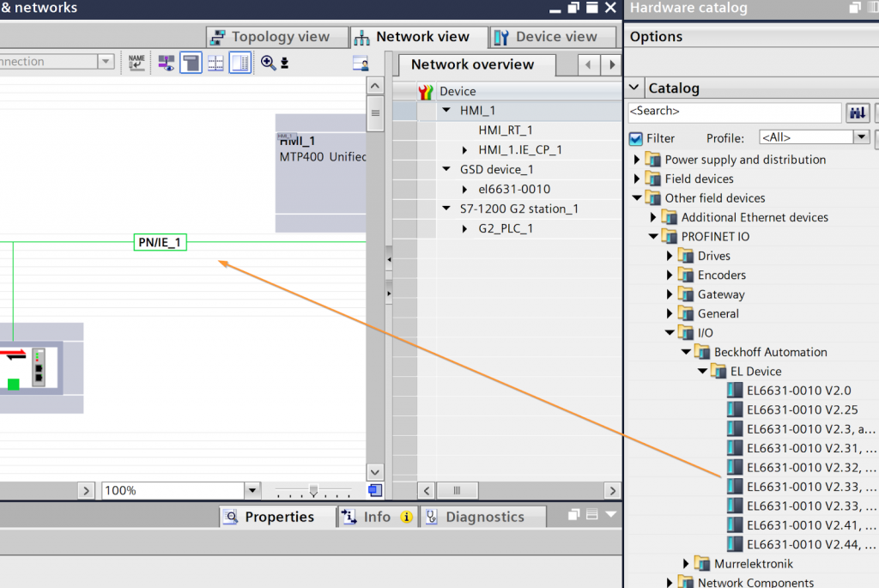Select EL6631-0010 V2.0 in the catalog
Image resolution: width=879 pixels, height=588 pixels.
tap(785, 391)
